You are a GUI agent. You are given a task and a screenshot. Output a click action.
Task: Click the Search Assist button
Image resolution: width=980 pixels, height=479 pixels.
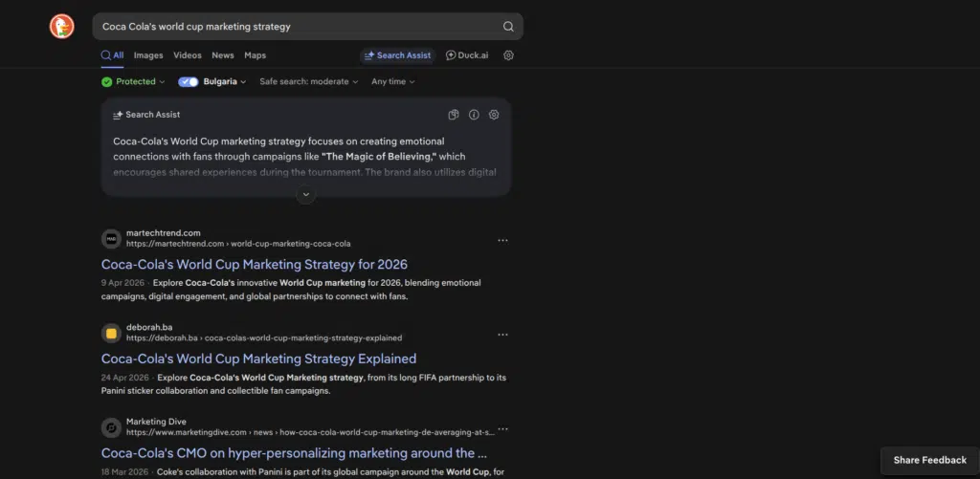(397, 54)
